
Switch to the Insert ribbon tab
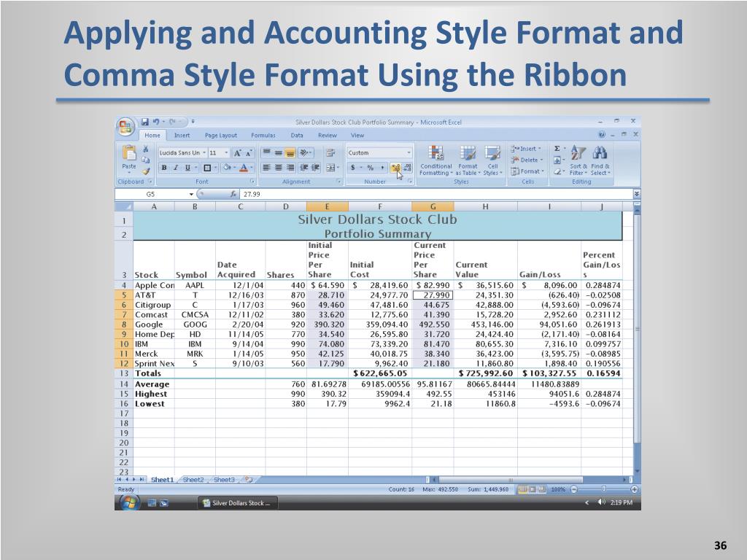click(x=182, y=135)
